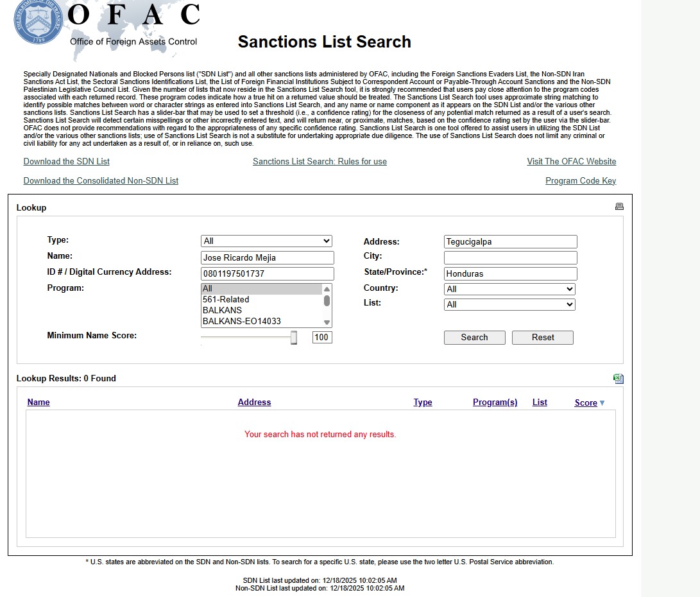The width and height of the screenshot is (700, 597).
Task: Click the OFAC Treasury seal logo
Action: (x=37, y=22)
